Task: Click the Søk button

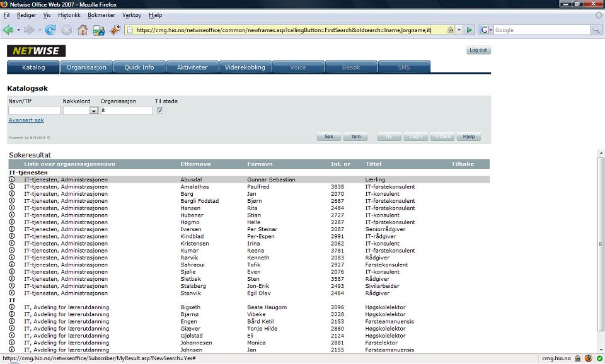Action: coord(329,137)
